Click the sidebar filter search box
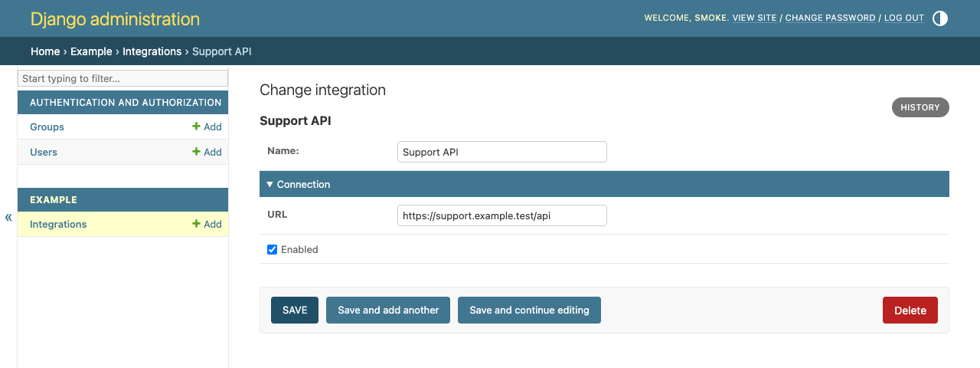The image size is (980, 368). [x=123, y=78]
